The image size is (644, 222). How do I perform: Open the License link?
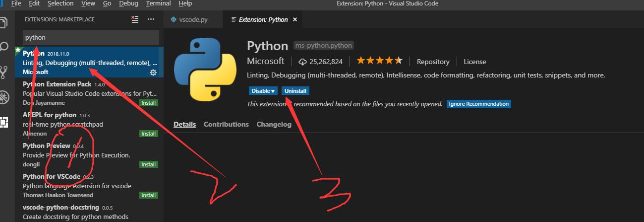click(475, 62)
